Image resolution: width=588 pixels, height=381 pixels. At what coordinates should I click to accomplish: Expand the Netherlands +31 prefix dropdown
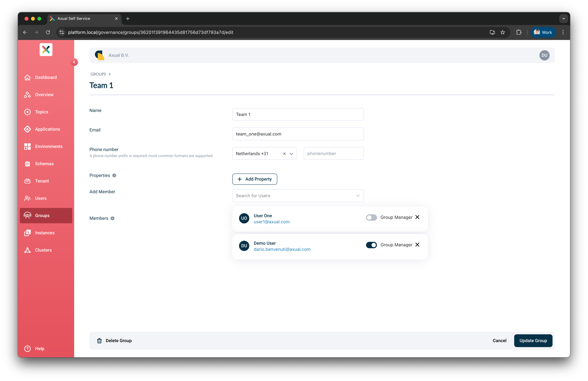[292, 154]
